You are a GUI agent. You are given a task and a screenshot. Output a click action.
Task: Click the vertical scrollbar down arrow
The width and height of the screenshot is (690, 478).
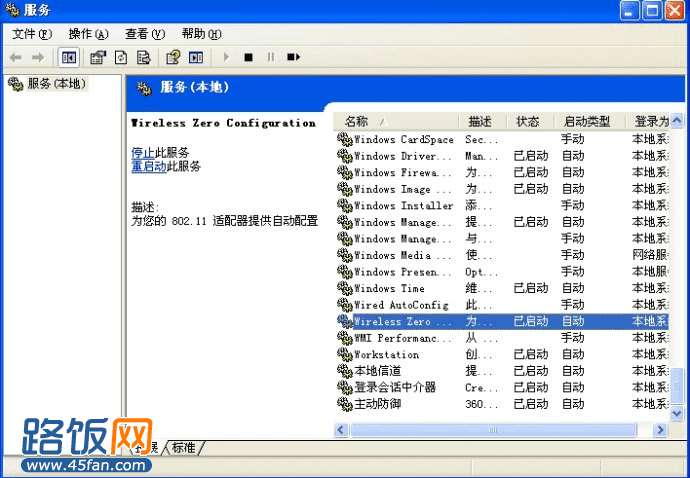(677, 414)
